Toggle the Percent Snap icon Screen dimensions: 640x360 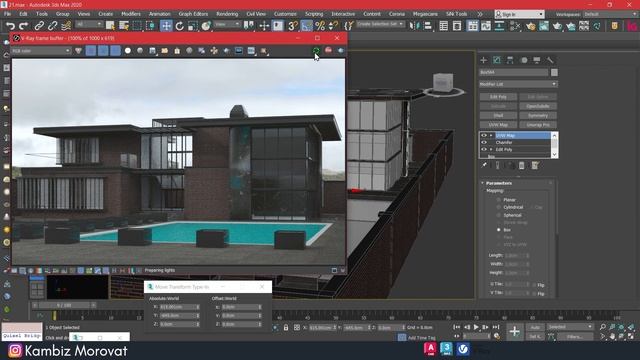pos(320,26)
